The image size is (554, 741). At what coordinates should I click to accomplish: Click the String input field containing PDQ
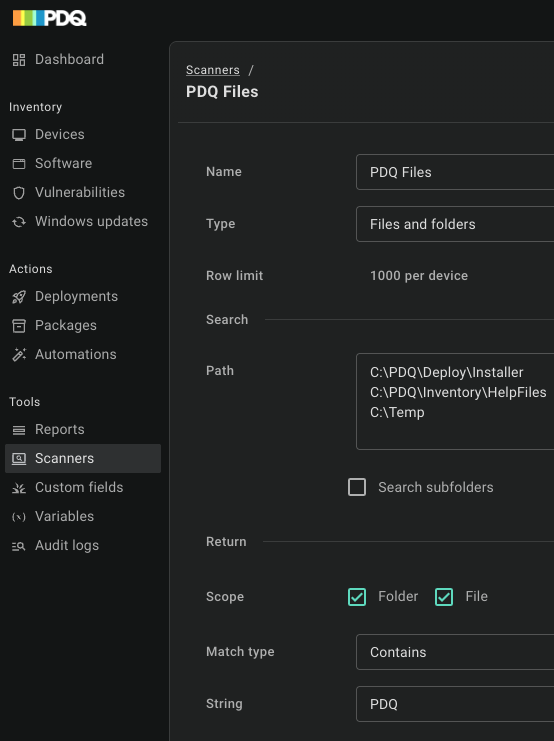(455, 704)
